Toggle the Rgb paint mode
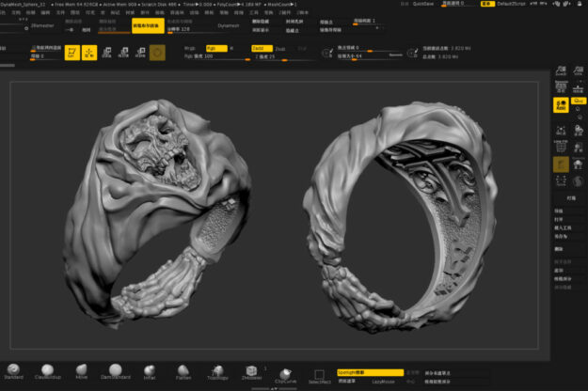The width and height of the screenshot is (588, 391). (x=218, y=47)
